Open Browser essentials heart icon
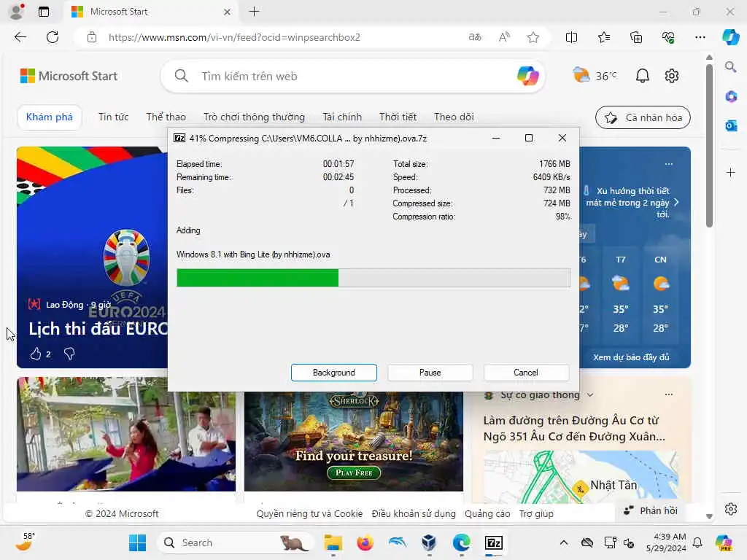The image size is (747, 560). 668,37
